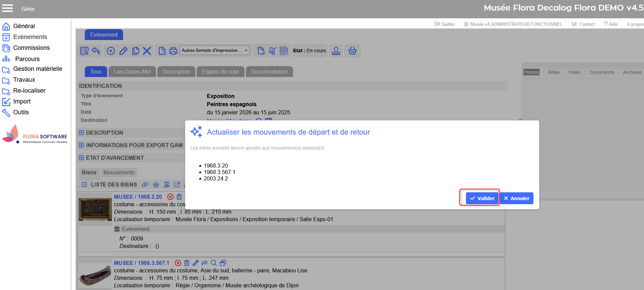The width and height of the screenshot is (644, 290).
Task: Click the hand-holding icon in LISTE DES BIENS
Action: point(167,185)
